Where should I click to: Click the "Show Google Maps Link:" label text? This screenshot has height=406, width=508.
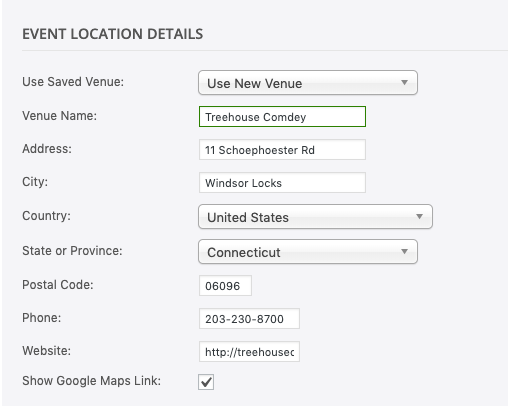point(91,381)
